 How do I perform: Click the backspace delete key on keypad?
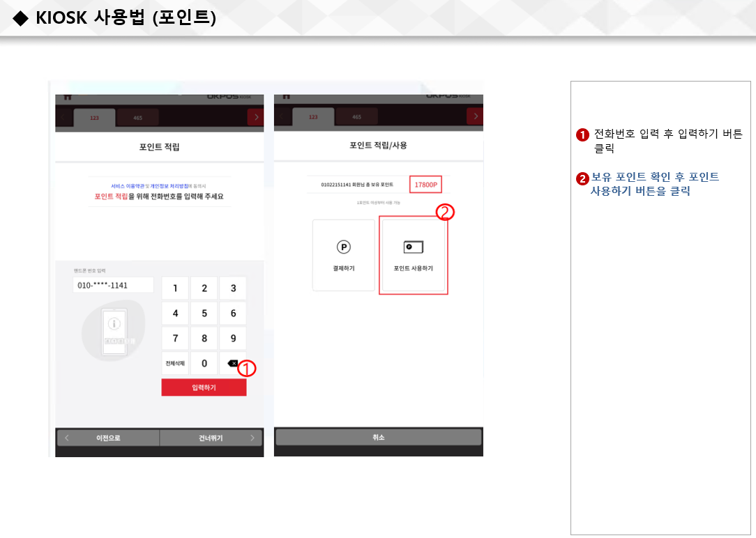tap(233, 363)
